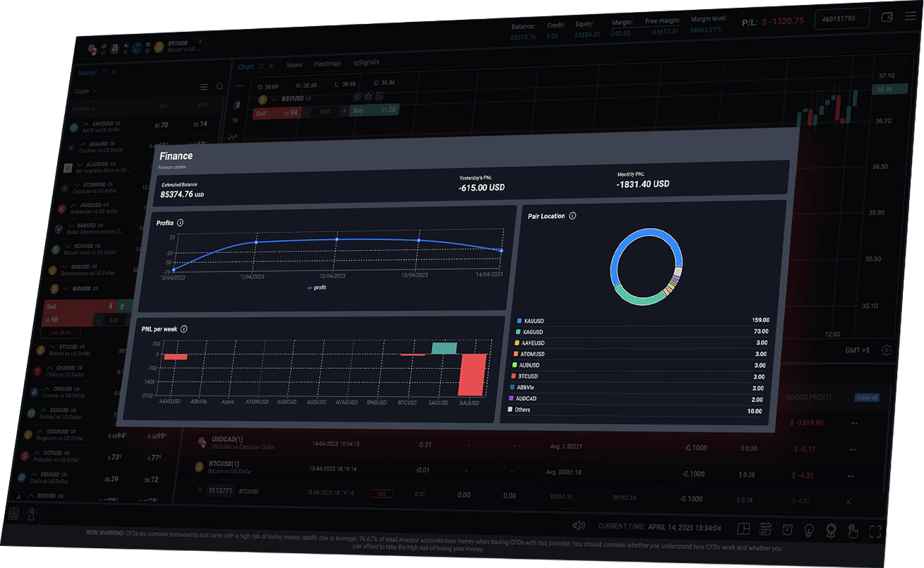Toggle favorite star for BSVUSD
This screenshot has height=568, width=924.
(368, 96)
